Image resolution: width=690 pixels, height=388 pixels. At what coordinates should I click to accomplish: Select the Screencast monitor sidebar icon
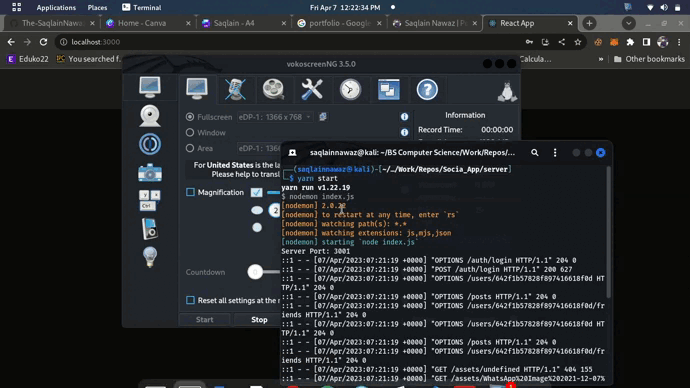tap(150, 87)
